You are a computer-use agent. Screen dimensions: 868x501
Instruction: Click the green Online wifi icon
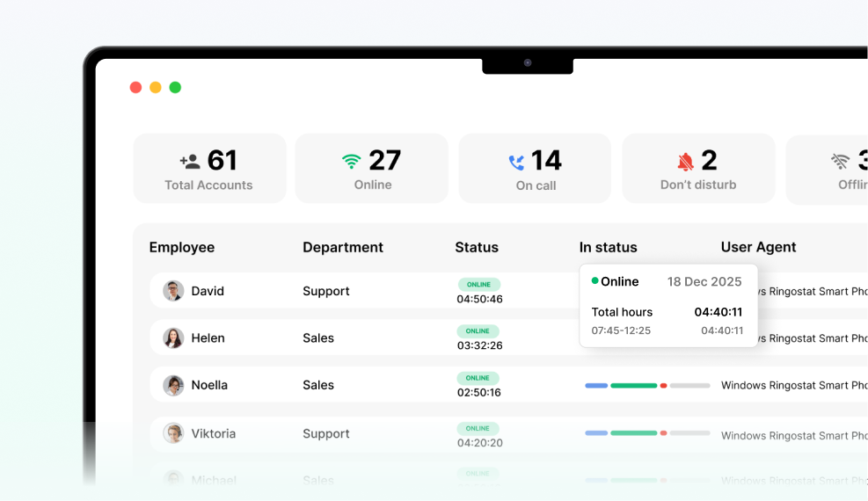coord(352,162)
